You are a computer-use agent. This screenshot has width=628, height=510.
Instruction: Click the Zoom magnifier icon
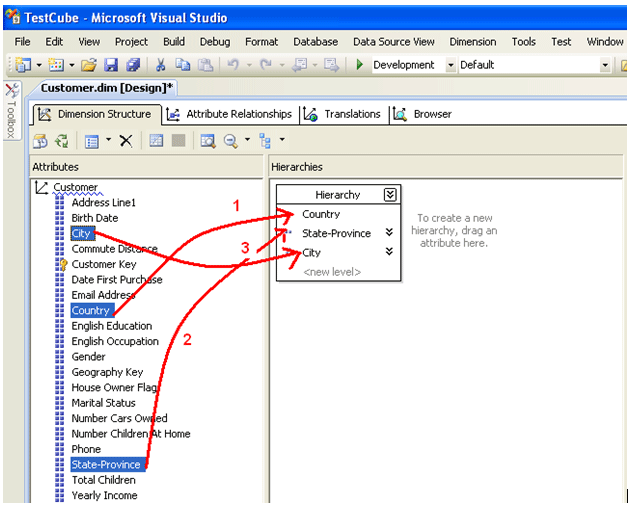tap(231, 141)
